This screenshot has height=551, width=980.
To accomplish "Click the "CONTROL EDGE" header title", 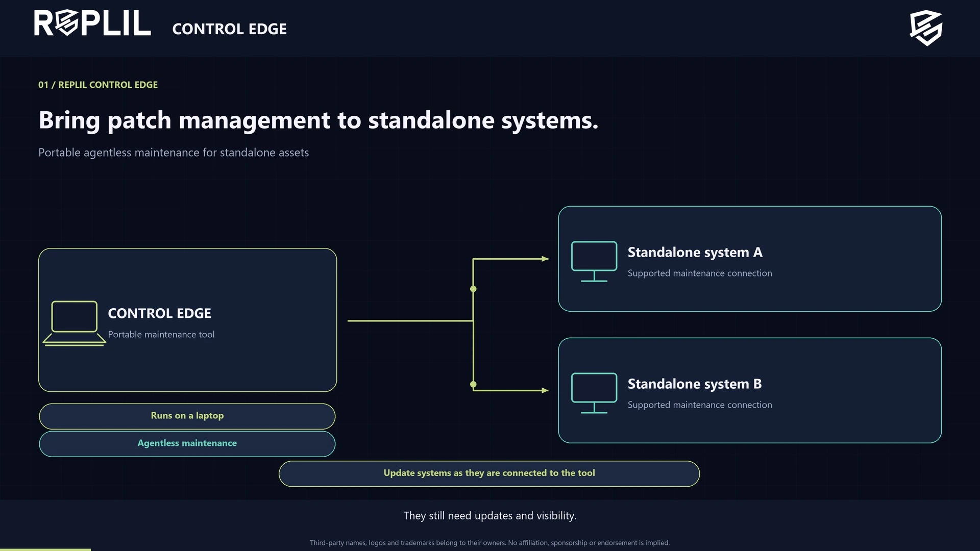I will (229, 29).
